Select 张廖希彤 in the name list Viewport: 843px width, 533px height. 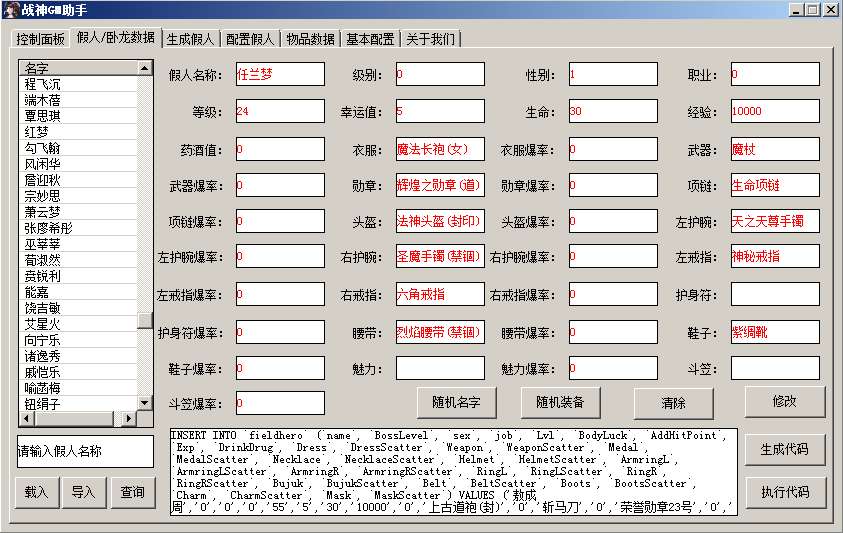click(78, 228)
